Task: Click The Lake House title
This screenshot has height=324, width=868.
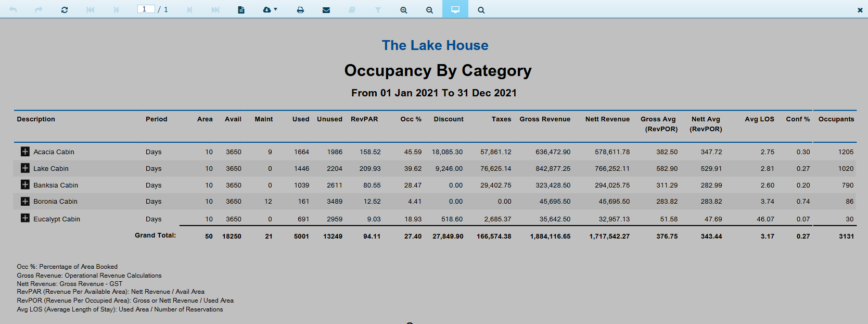Action: [435, 45]
